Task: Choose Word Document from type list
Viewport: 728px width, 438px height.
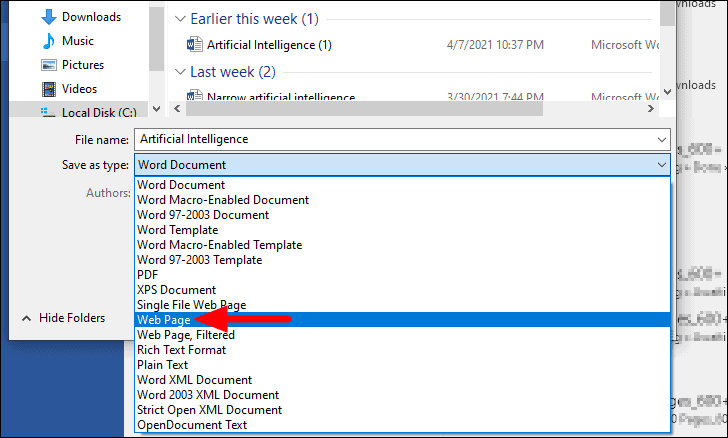Action: [402, 185]
